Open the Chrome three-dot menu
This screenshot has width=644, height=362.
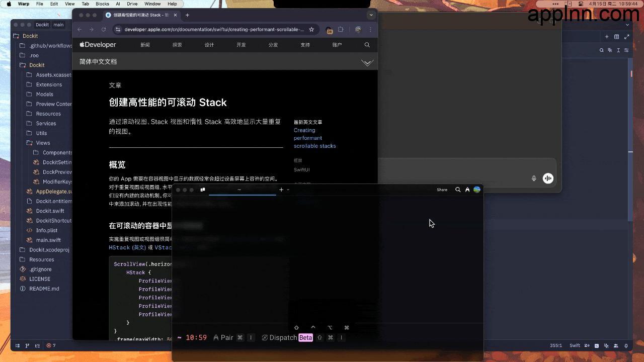tap(370, 30)
